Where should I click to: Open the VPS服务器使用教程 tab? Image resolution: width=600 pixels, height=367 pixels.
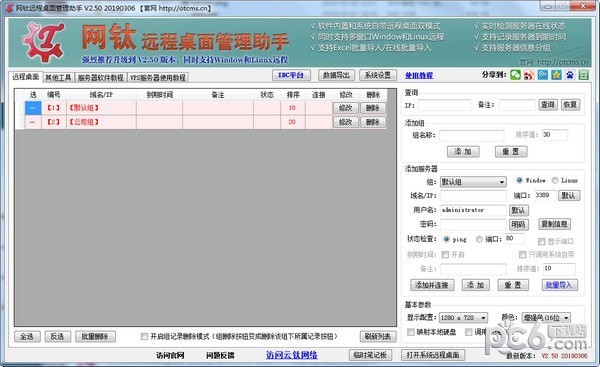158,78
